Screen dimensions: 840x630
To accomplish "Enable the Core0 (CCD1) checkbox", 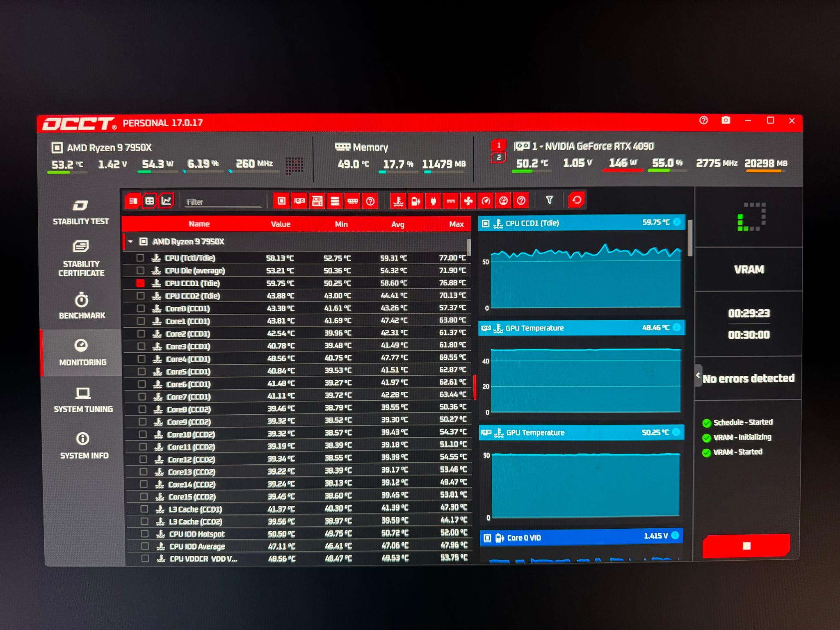I will tap(141, 308).
